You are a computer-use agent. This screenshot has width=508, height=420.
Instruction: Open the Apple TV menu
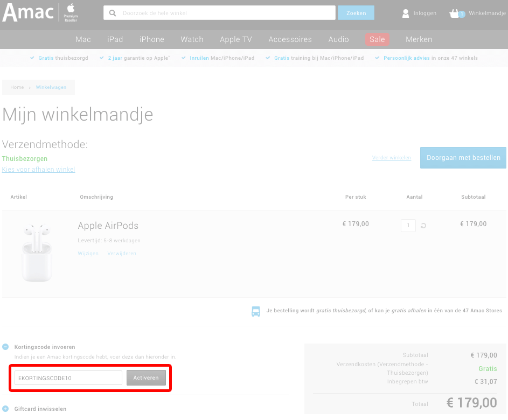[x=236, y=39]
